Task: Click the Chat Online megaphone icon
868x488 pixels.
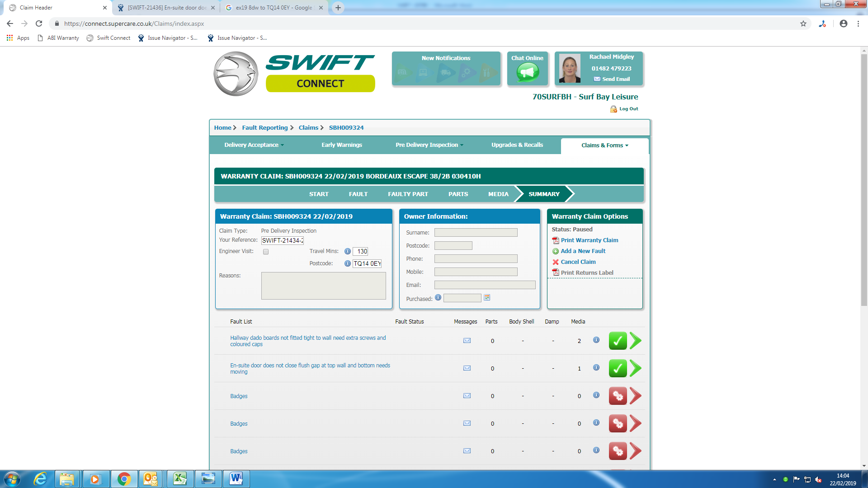Action: point(528,72)
